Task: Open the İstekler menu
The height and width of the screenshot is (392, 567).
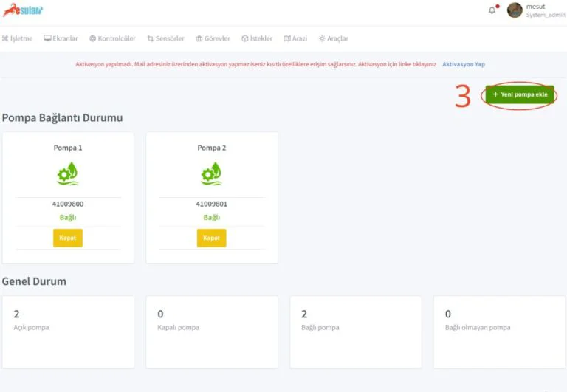Action: click(x=257, y=38)
